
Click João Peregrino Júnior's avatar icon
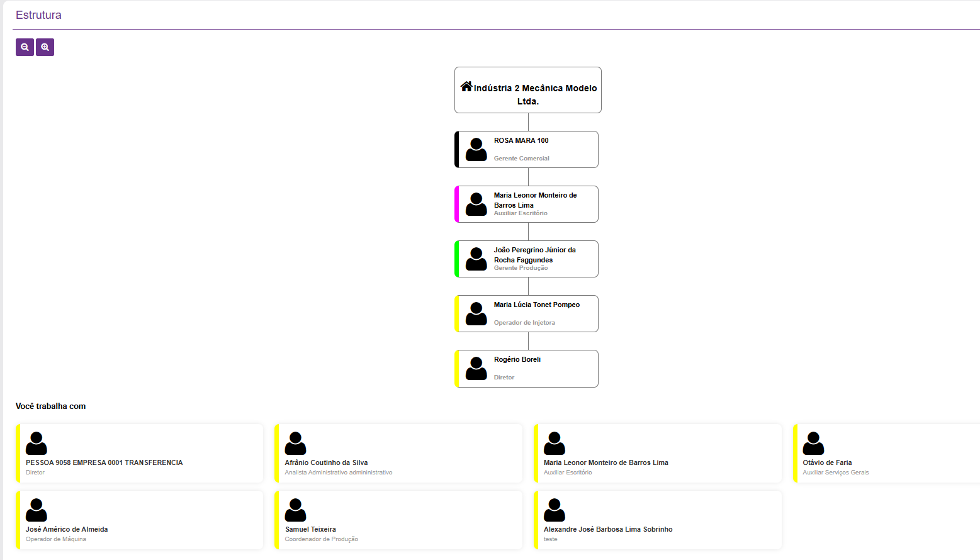click(x=476, y=259)
